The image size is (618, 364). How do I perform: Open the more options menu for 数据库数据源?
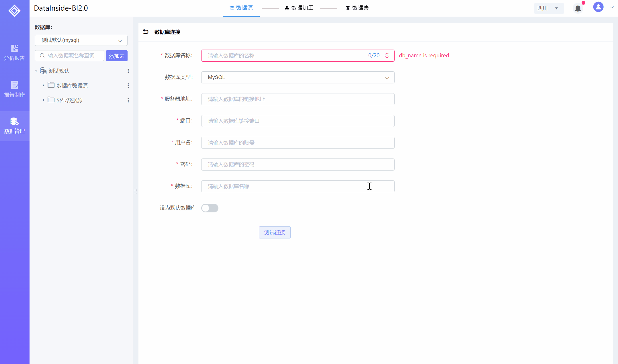pyautogui.click(x=128, y=85)
